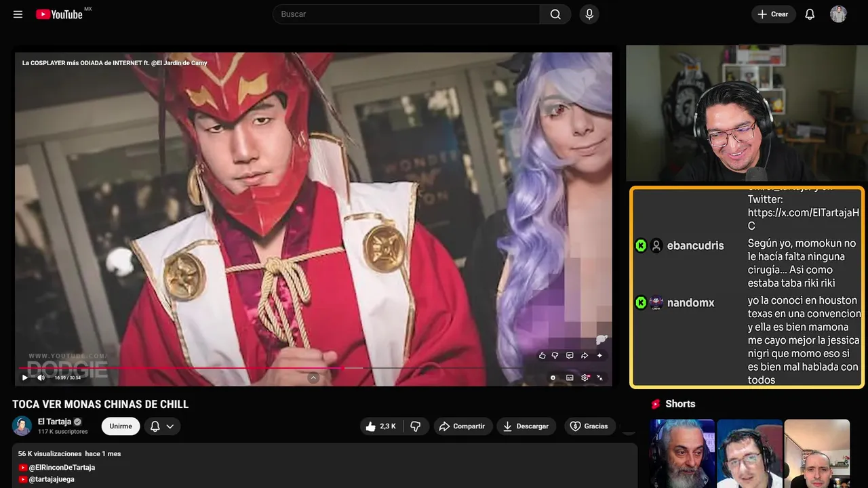
Task: Exit full screen with the player corner icon
Action: pyautogui.click(x=599, y=378)
